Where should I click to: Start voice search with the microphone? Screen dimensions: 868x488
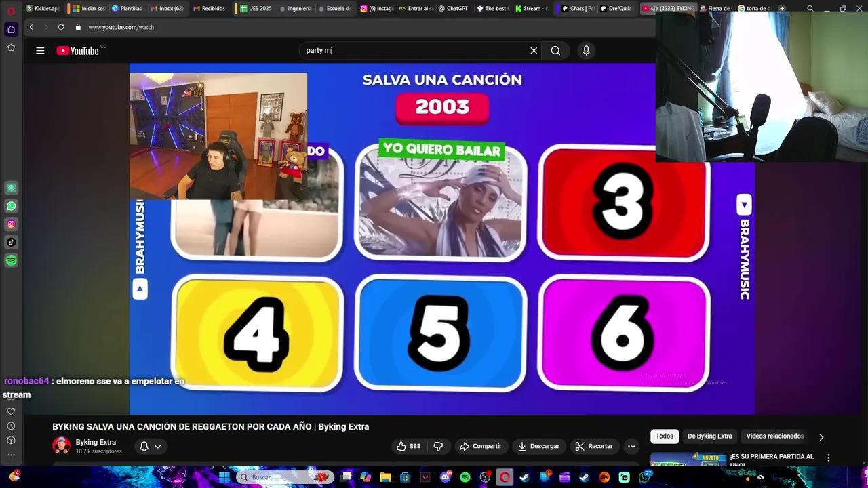587,51
